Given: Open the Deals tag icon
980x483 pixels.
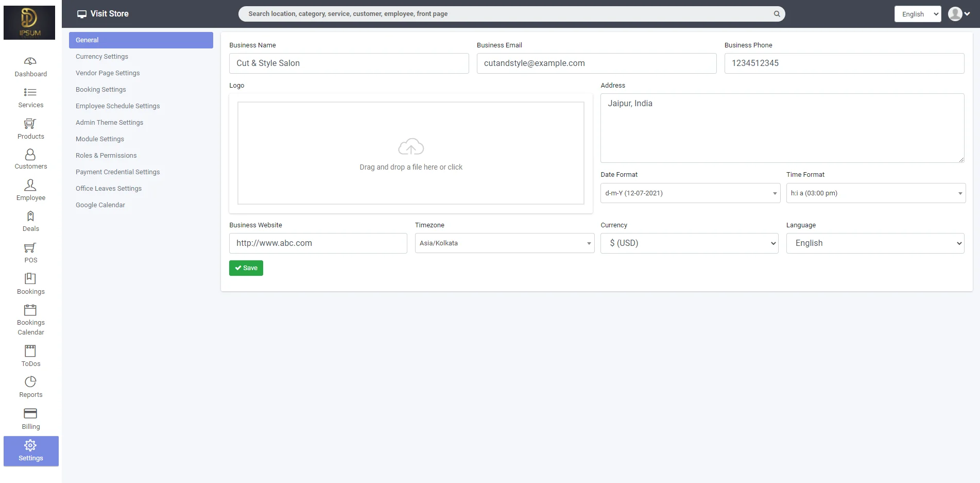Looking at the screenshot, I should point(30,216).
